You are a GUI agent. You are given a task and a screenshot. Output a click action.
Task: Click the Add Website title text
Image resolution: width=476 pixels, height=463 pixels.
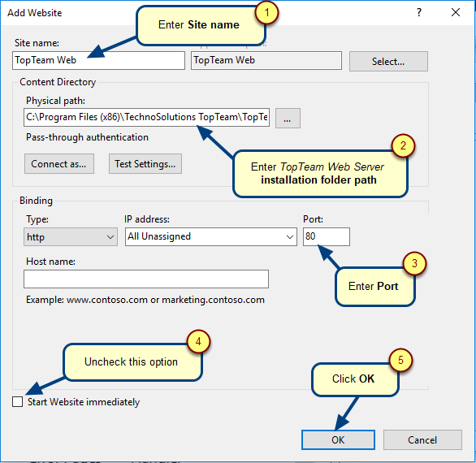pyautogui.click(x=35, y=13)
